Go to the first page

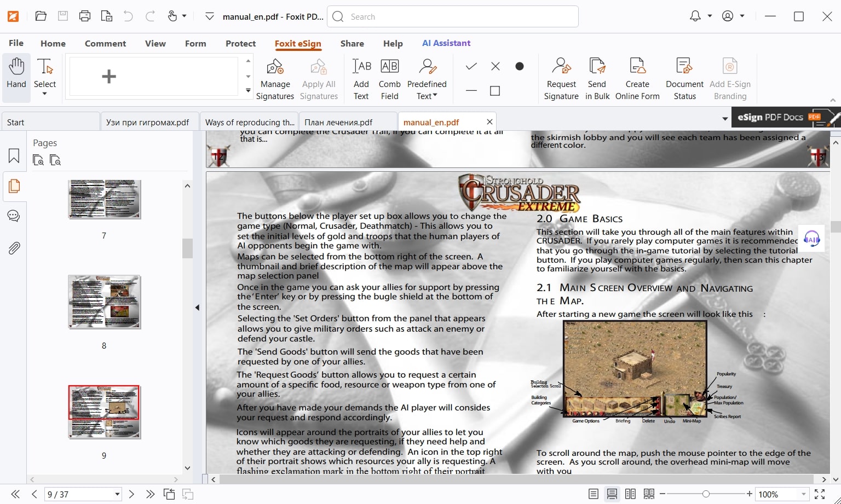pyautogui.click(x=15, y=494)
